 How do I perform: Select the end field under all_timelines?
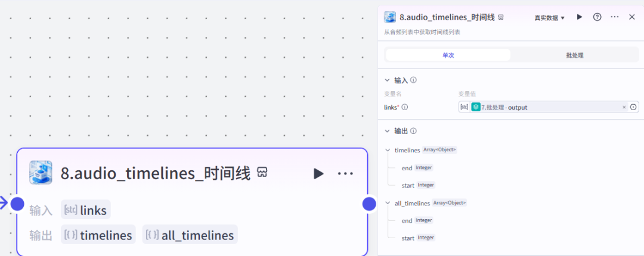point(407,221)
